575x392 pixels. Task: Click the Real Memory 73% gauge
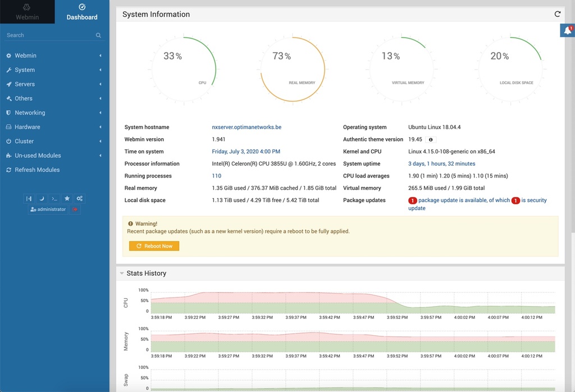[293, 69]
